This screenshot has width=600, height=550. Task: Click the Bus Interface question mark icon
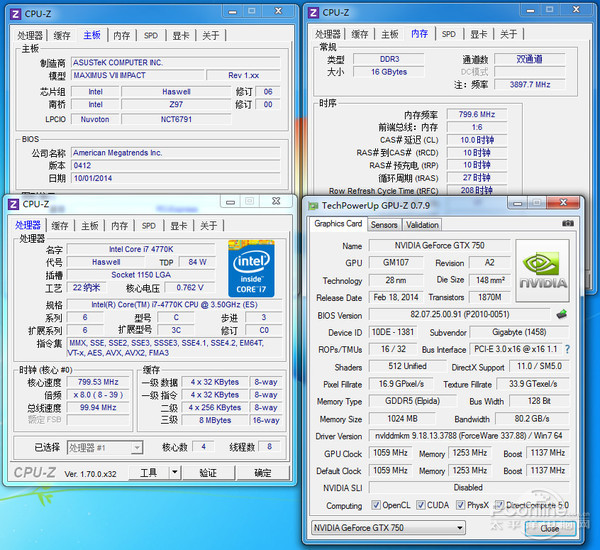[567, 350]
